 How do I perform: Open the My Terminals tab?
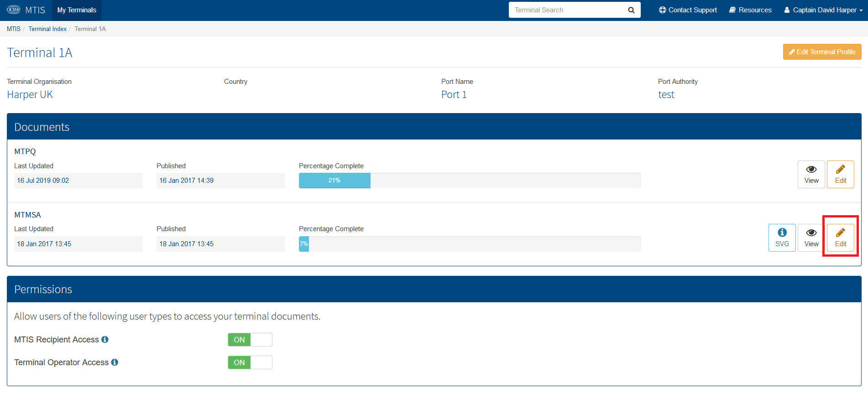pyautogui.click(x=77, y=10)
